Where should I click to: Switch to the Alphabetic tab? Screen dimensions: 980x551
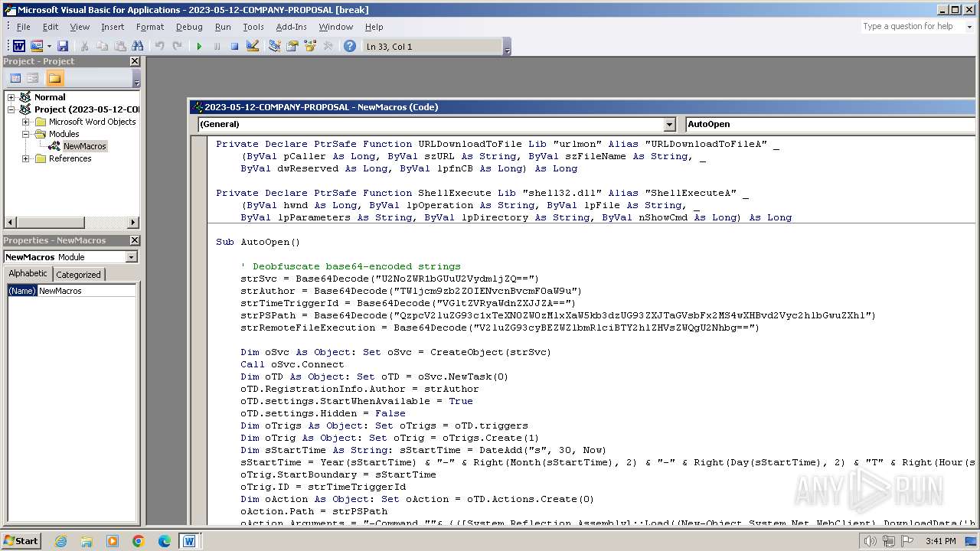[28, 274]
